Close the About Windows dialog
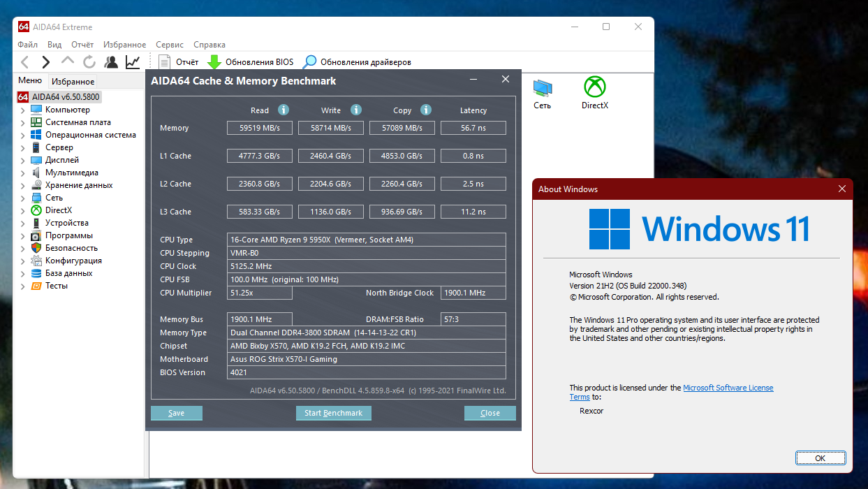The height and width of the screenshot is (489, 868). tap(843, 189)
